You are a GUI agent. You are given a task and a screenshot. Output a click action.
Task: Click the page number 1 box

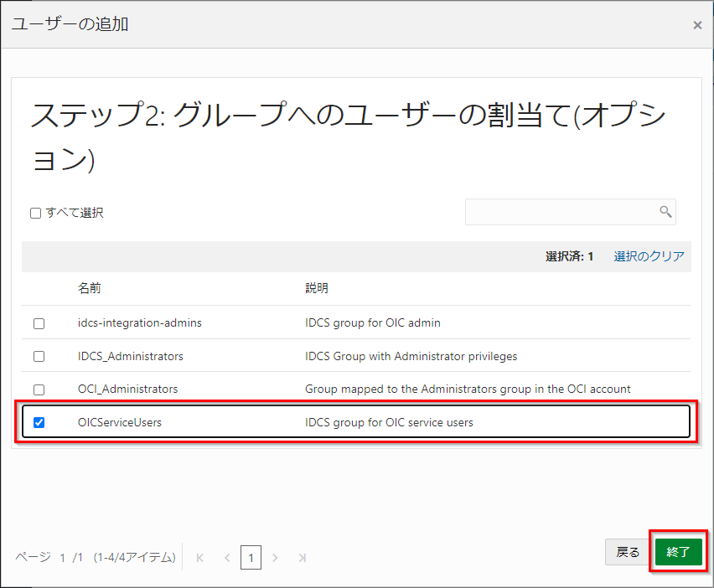click(251, 557)
